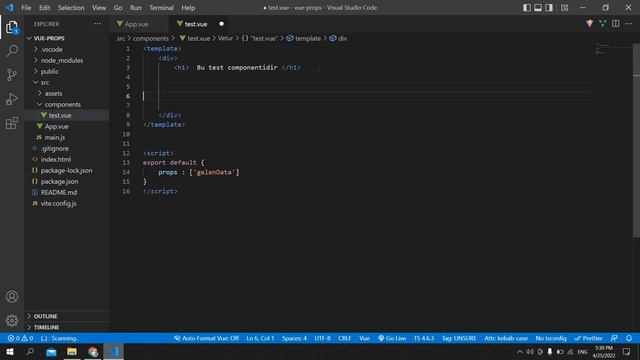This screenshot has width=640, height=360.
Task: Open Chrome from the taskbar
Action: click(93, 352)
